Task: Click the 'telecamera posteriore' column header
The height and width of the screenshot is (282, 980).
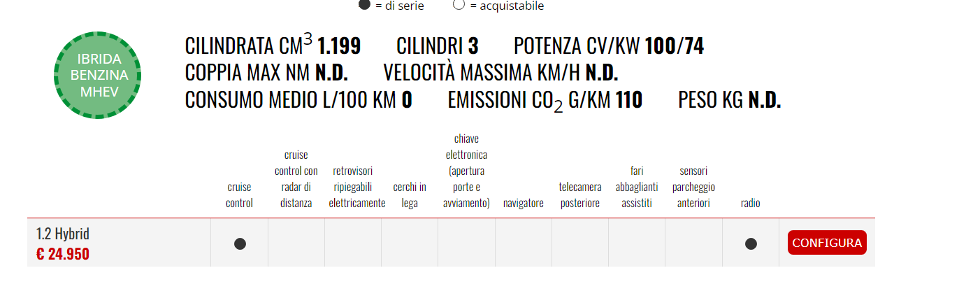Action: (x=580, y=195)
